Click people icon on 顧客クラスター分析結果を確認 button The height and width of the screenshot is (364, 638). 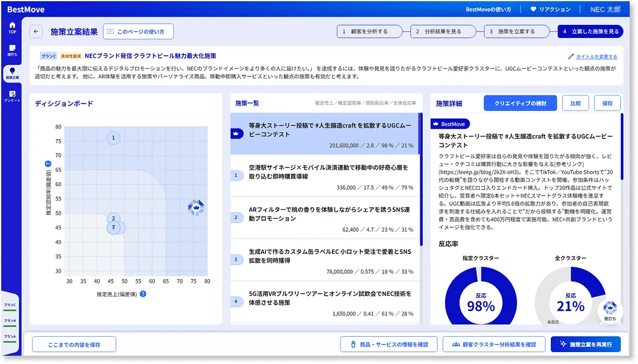tap(456, 344)
